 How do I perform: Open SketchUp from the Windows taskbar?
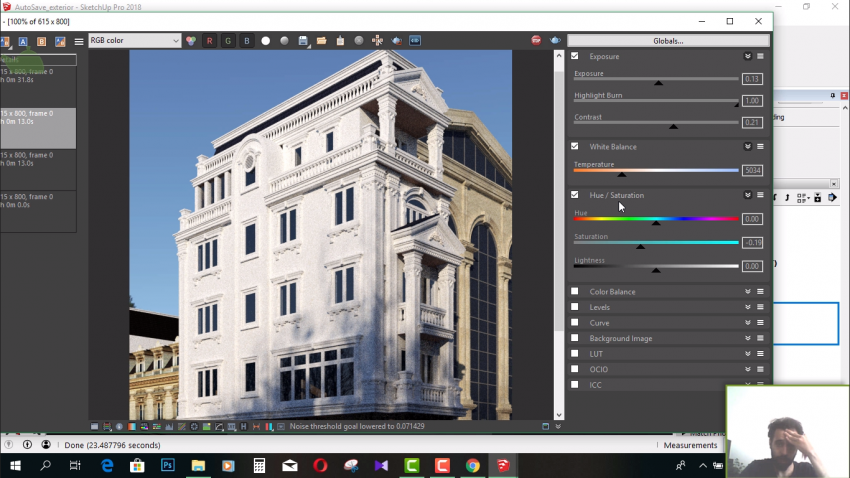point(503,466)
